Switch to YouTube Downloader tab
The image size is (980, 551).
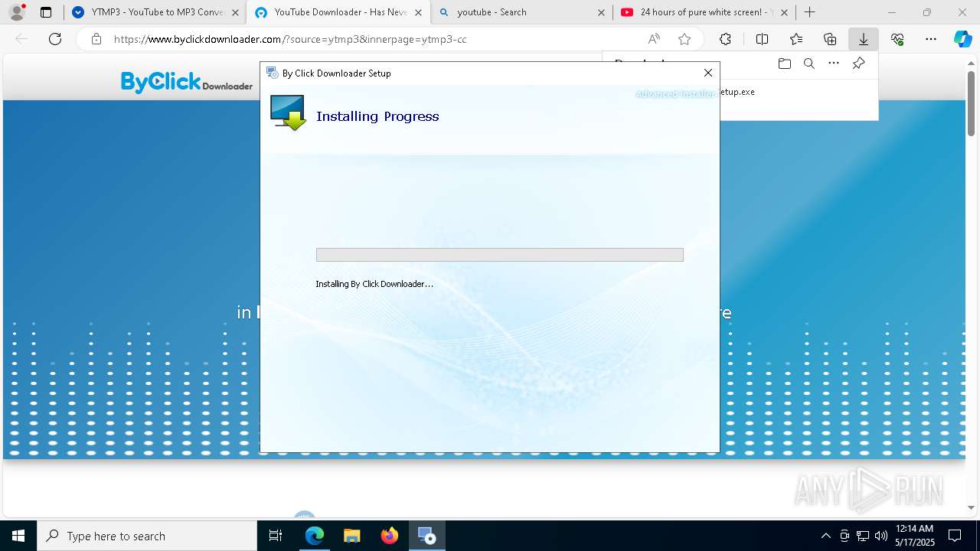pyautogui.click(x=338, y=12)
